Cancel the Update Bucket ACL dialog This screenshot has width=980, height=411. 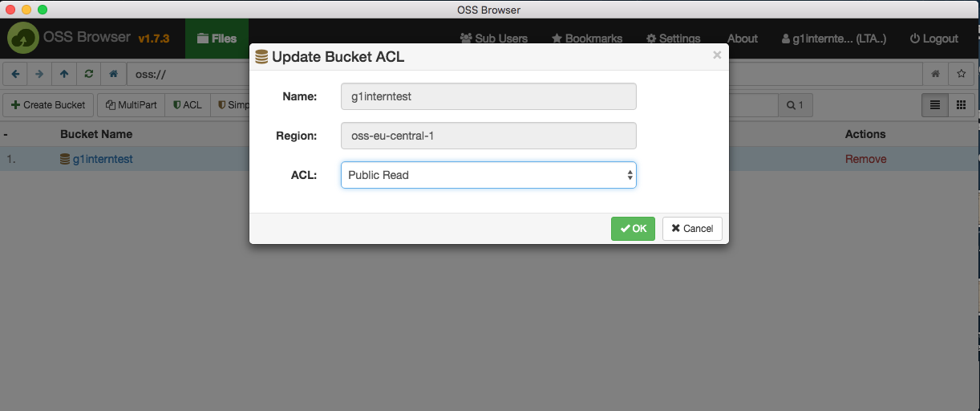[x=692, y=228]
